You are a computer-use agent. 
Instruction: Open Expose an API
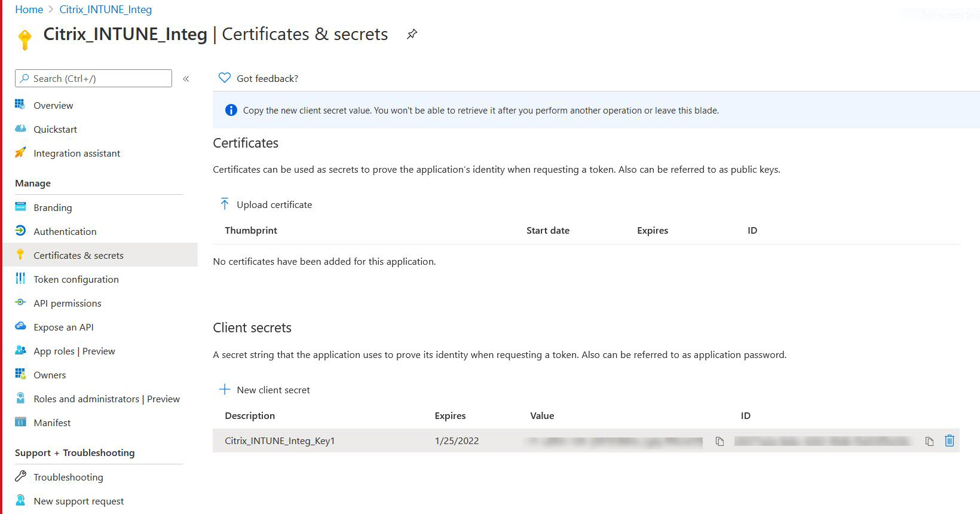point(63,327)
